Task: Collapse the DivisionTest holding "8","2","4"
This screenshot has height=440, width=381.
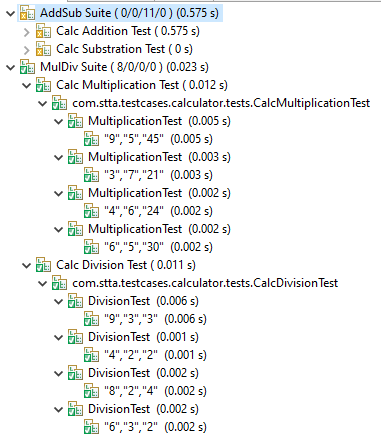Action: 59,374
